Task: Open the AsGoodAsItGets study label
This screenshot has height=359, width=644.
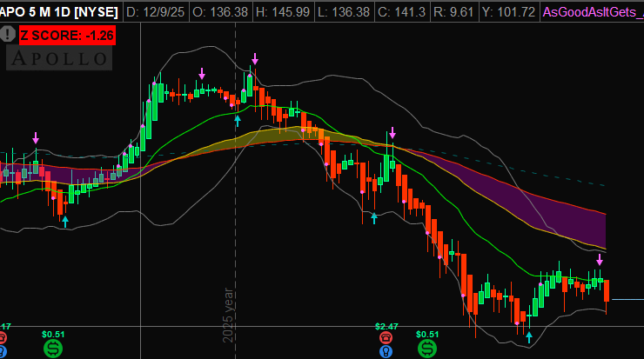Action: point(592,12)
